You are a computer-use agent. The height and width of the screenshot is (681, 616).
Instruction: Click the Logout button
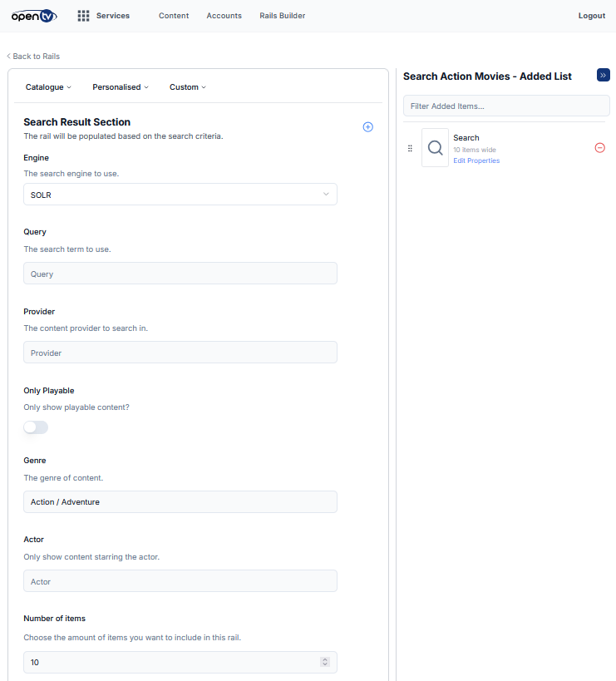tap(591, 16)
